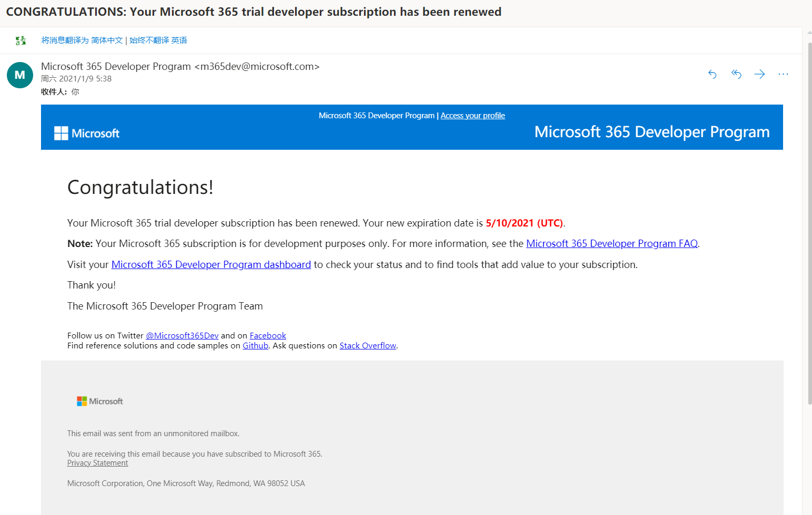The width and height of the screenshot is (812, 515).
Task: Click the Forward arrow icon
Action: click(759, 74)
